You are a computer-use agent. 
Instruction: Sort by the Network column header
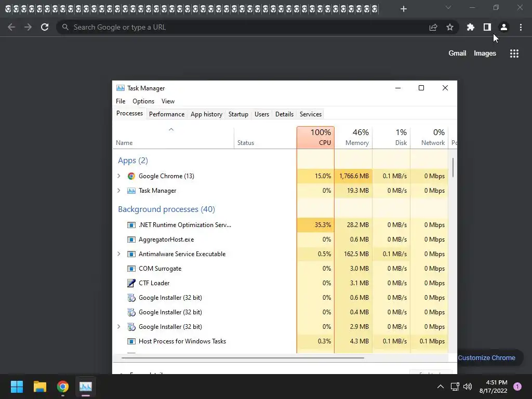click(429, 137)
